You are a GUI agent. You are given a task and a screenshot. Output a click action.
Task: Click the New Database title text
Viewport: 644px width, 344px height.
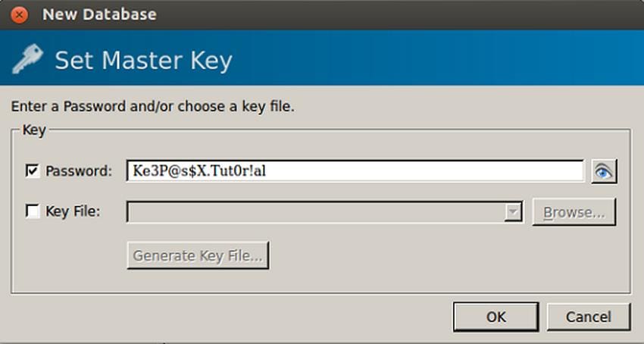click(99, 14)
